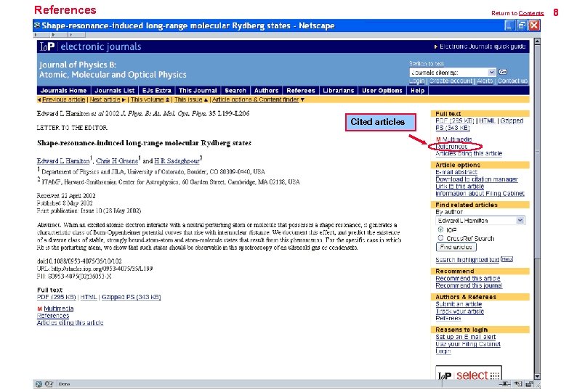Select the IOP radio button

[440, 229]
